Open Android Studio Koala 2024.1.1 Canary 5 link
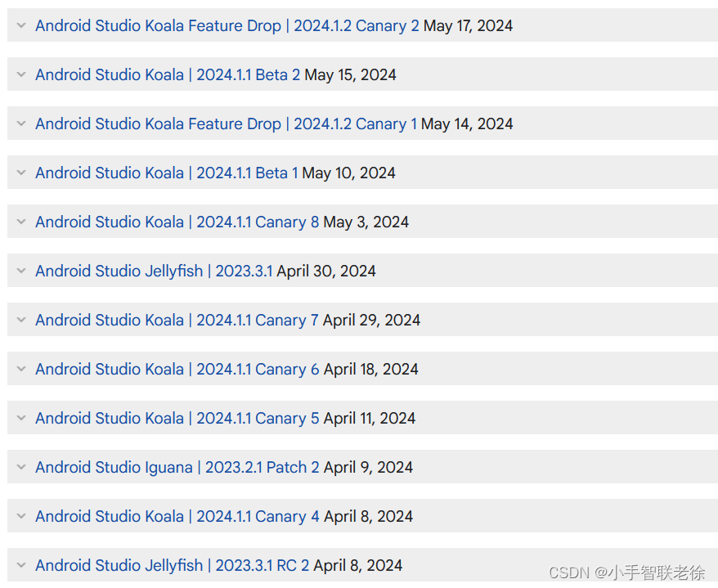Viewport: 718px width, 588px height. (x=177, y=418)
